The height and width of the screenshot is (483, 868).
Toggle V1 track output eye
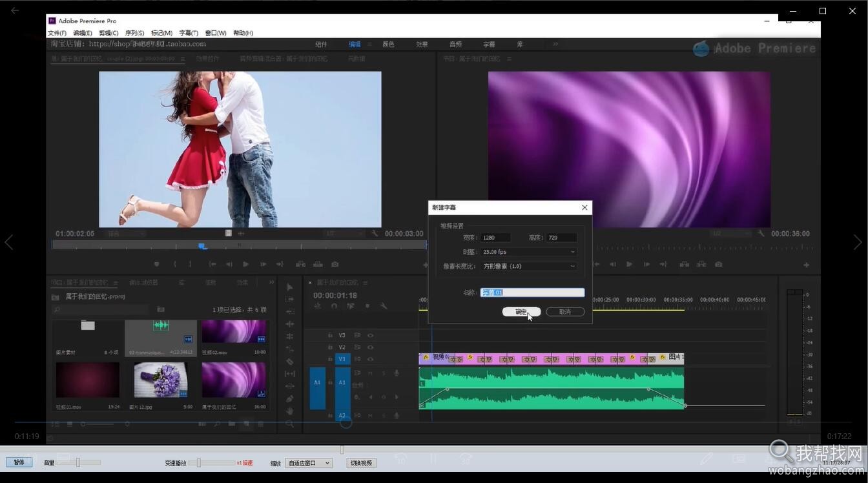[x=371, y=358]
